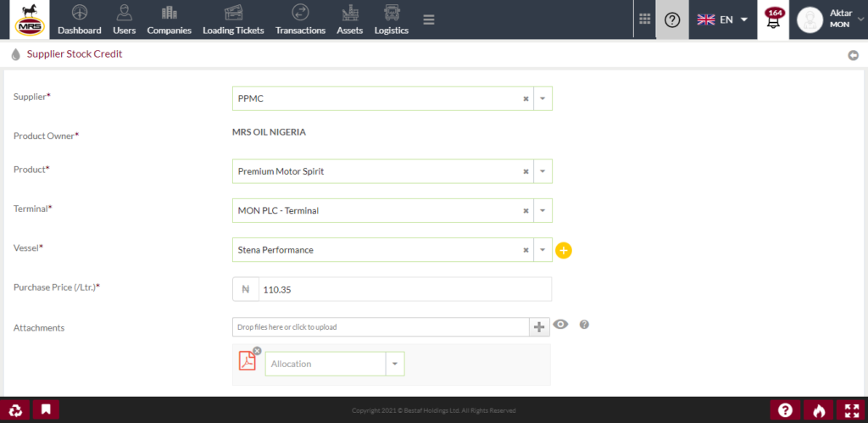Open notifications bell showing 164
This screenshot has width=868, height=423.
coord(773,19)
